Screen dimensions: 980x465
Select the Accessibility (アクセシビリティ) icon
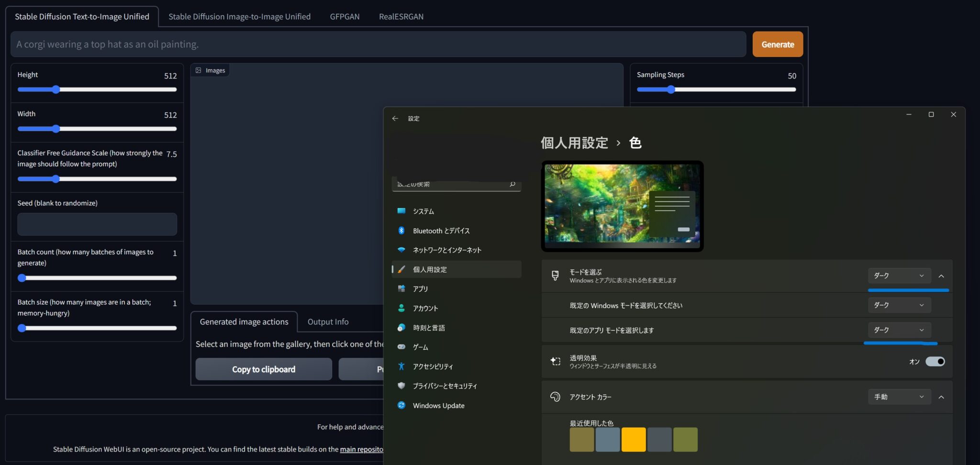(x=401, y=366)
